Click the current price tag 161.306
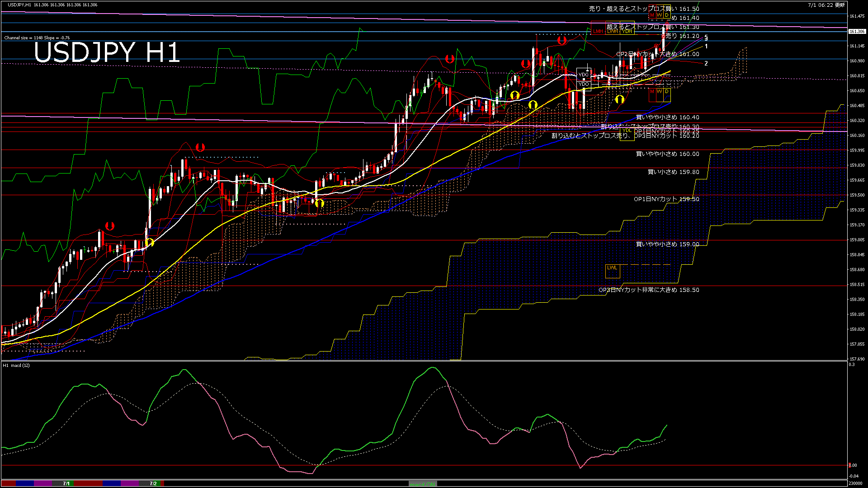868x488 pixels. click(x=857, y=31)
